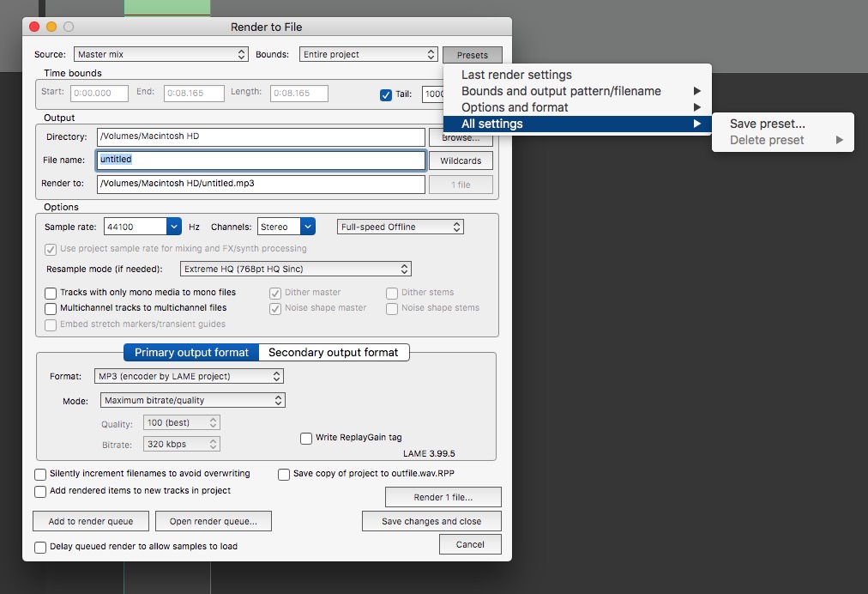The width and height of the screenshot is (868, 594).
Task: Toggle Dither master checkbox
Action: click(275, 293)
